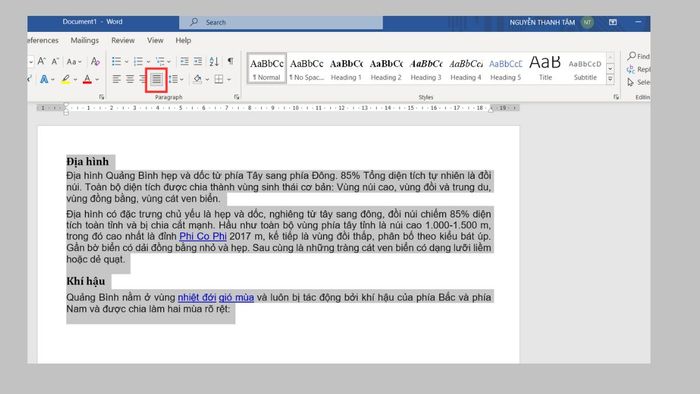Apply the Normal style

(267, 69)
